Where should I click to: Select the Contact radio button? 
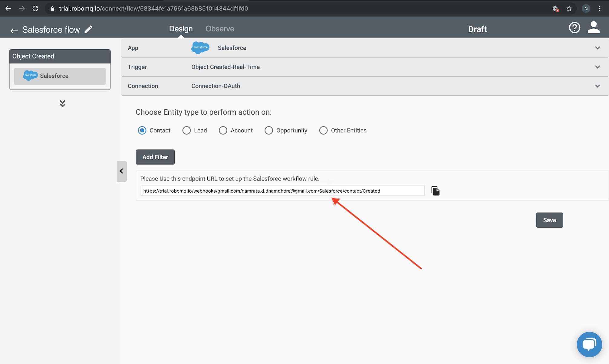[142, 130]
